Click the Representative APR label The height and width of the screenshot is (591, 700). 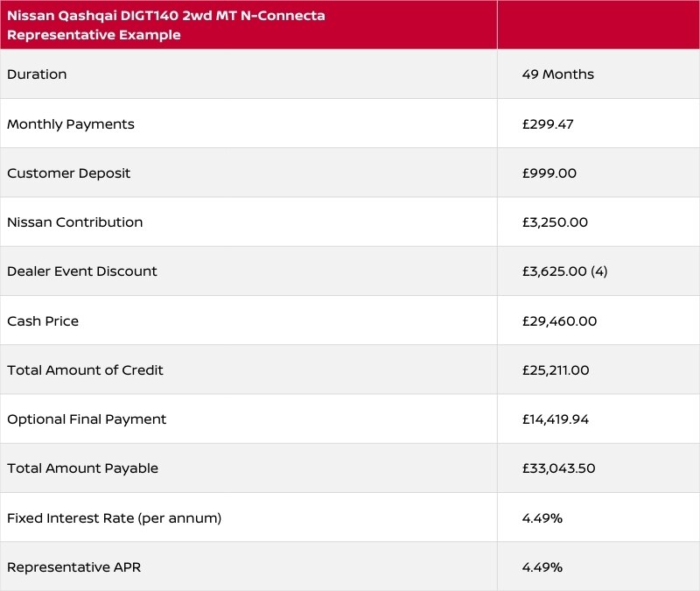coord(73,567)
